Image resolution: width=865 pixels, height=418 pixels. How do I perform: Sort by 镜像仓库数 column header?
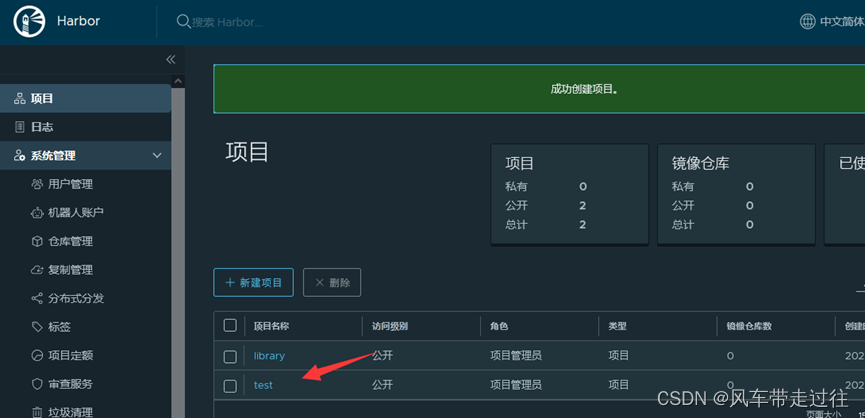749,326
